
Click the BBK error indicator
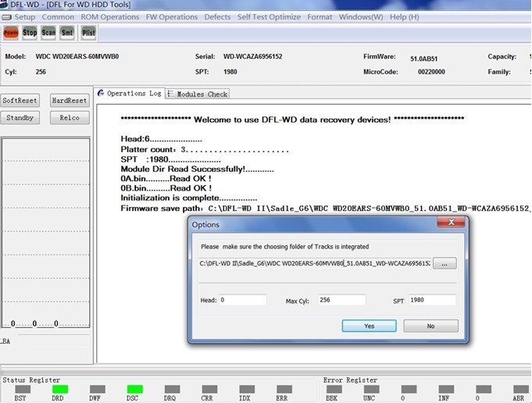[x=334, y=389]
